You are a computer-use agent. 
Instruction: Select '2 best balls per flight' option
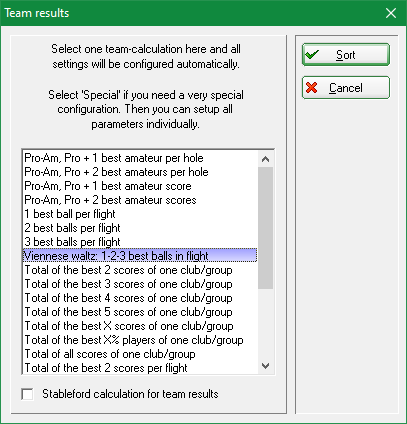pyautogui.click(x=140, y=228)
